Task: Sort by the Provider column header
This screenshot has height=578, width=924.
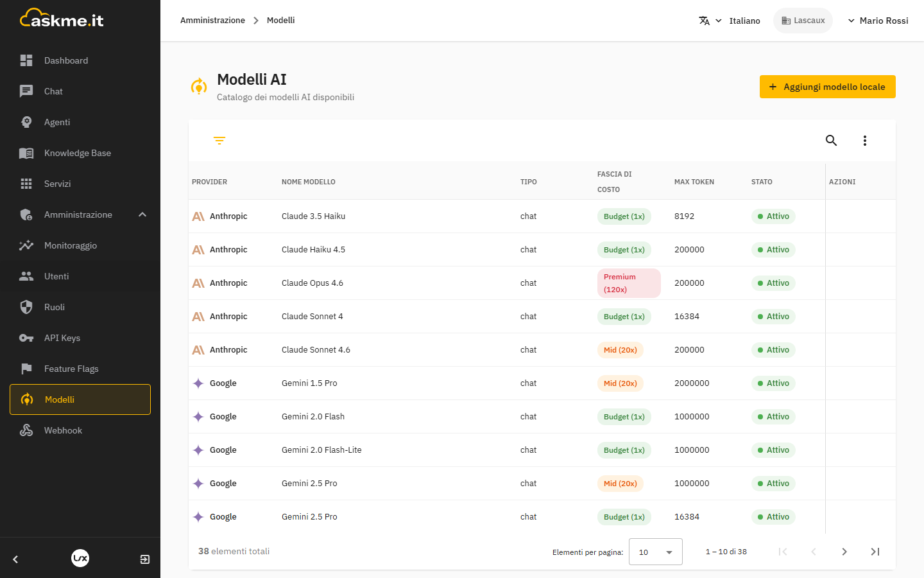Action: point(210,182)
